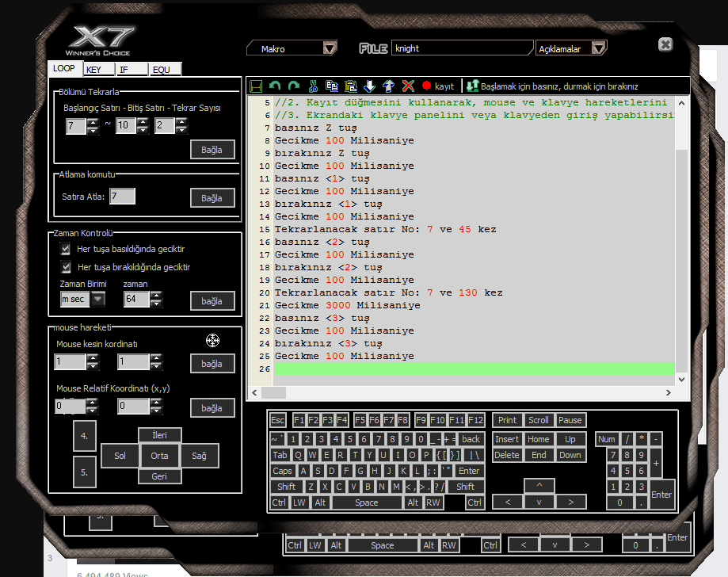Screen dimensions: 728x577
Task: Click the İleri mouse button
Action: 160,435
